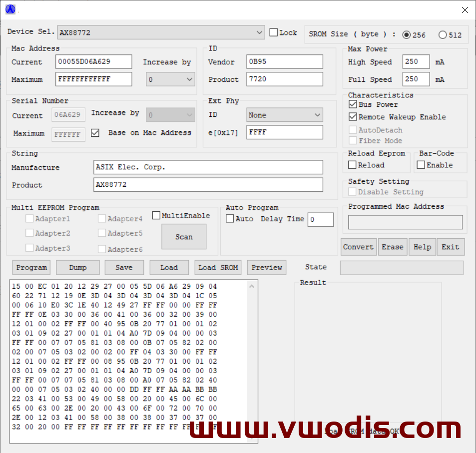Toggle Remote Wakeup Enable checkbox
This screenshot has height=453, width=476.
pyautogui.click(x=353, y=117)
